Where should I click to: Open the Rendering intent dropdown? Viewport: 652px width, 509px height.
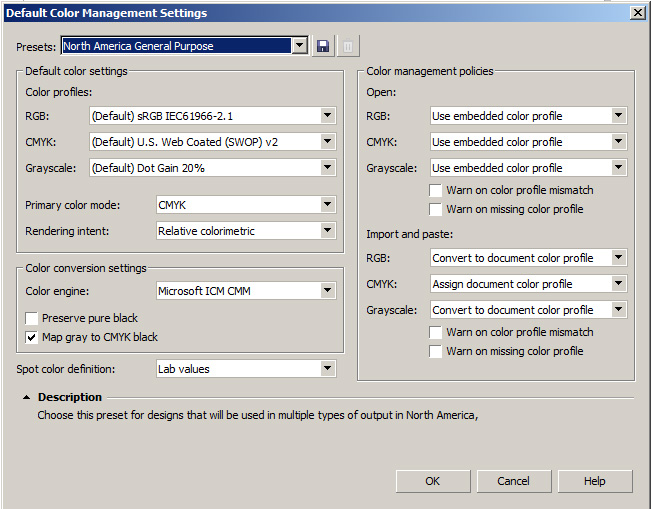click(246, 231)
